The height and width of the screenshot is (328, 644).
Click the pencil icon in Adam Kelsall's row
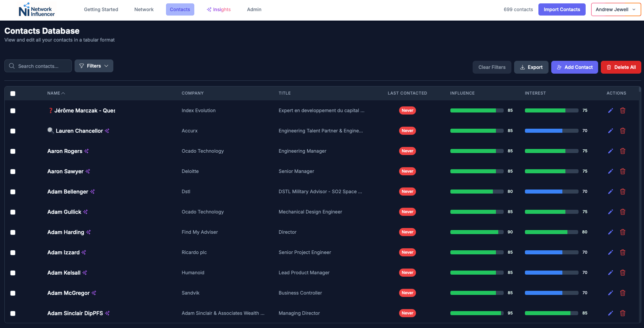(x=610, y=273)
